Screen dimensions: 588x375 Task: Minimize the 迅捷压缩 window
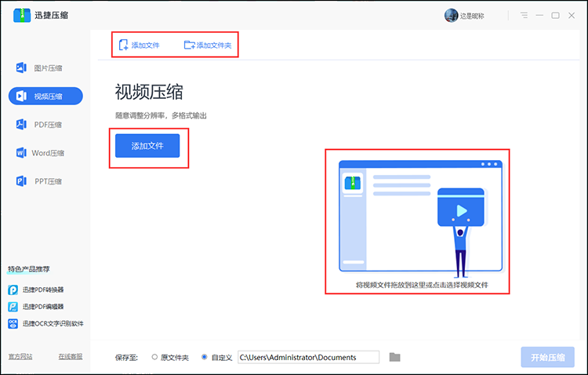click(539, 16)
